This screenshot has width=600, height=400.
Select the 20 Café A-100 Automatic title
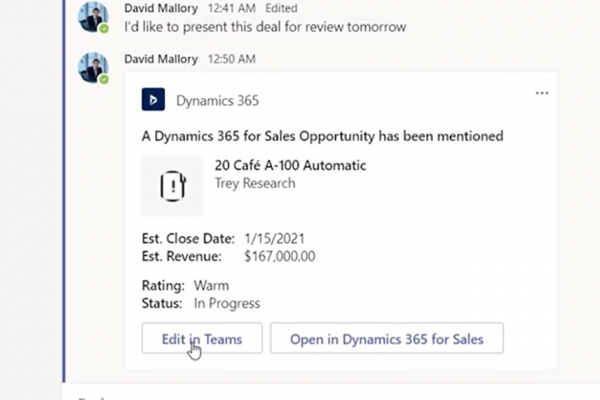point(290,165)
